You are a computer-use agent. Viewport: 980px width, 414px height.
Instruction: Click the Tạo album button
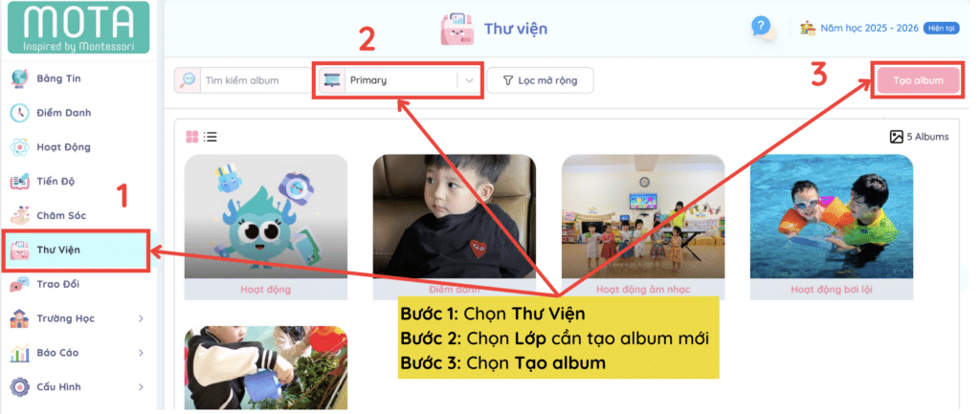tap(918, 80)
